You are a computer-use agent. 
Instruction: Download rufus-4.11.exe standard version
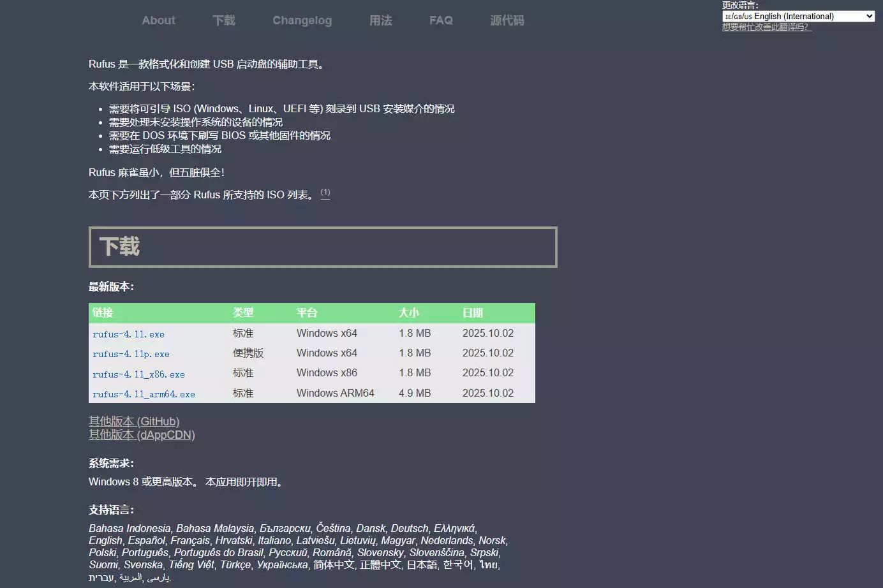pos(129,334)
